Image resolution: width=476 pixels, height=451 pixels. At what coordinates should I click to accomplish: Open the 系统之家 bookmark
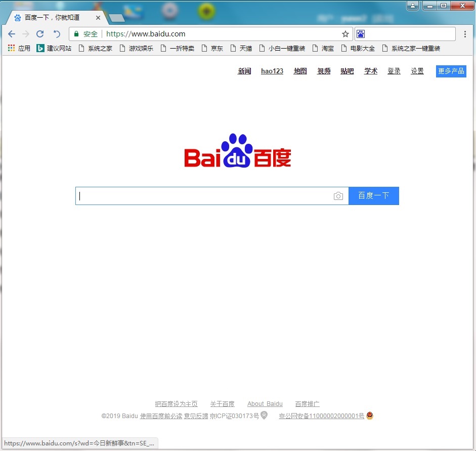[95, 48]
